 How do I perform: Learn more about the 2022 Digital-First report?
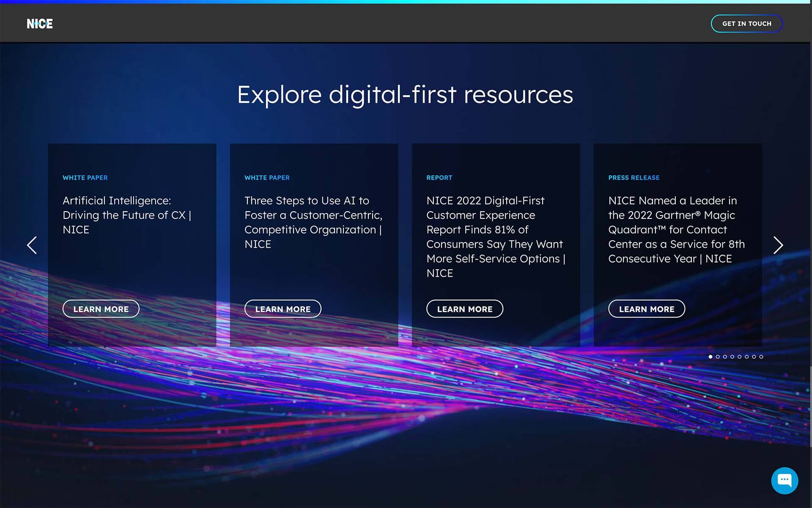tap(465, 309)
